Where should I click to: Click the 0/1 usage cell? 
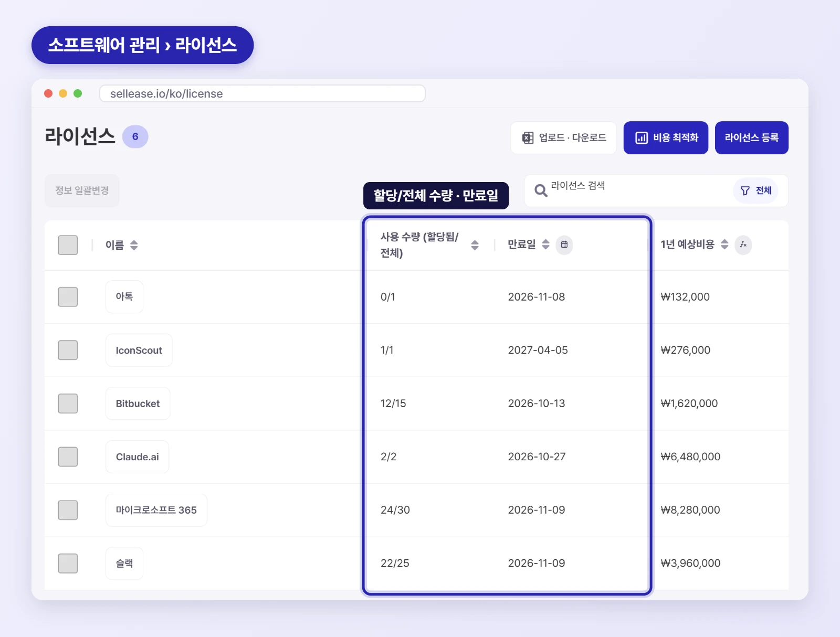388,297
